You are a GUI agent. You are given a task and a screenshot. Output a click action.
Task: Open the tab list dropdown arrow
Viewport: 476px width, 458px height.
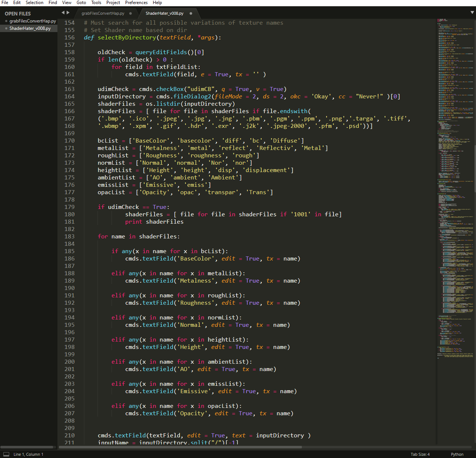(x=472, y=13)
